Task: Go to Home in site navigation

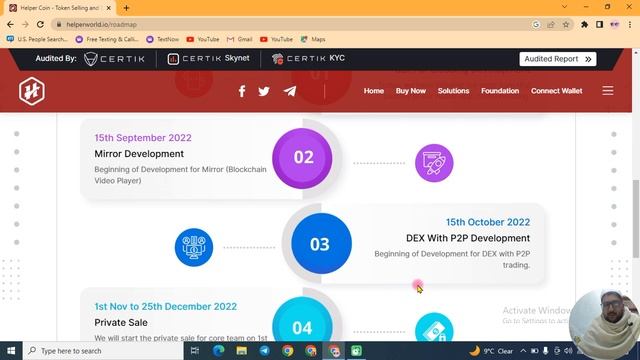Action: point(373,91)
